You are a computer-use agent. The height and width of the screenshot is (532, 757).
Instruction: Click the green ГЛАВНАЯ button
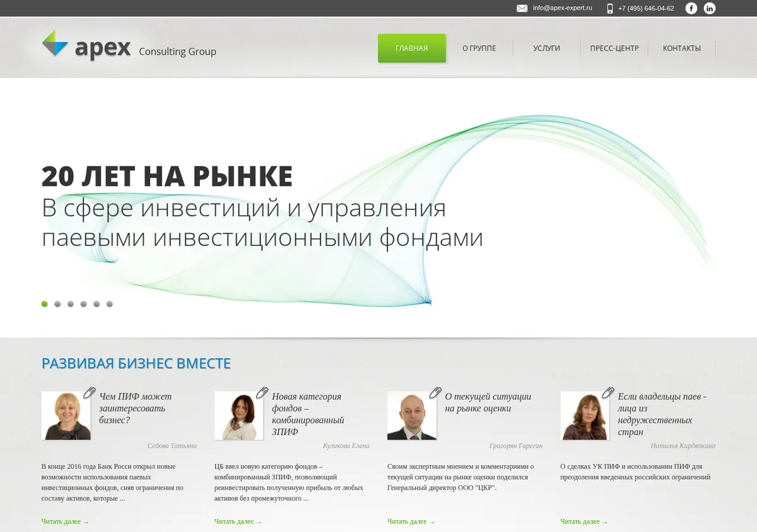[x=412, y=49]
